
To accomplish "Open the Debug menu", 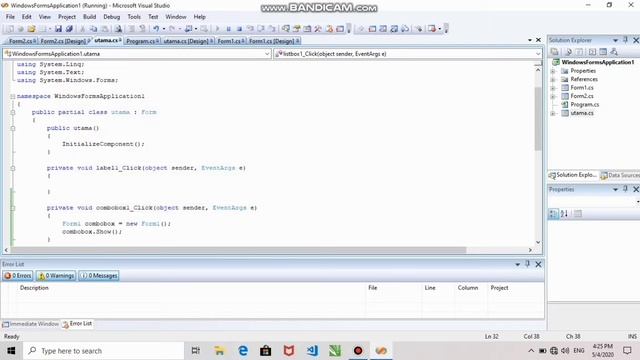I will 111,17.
